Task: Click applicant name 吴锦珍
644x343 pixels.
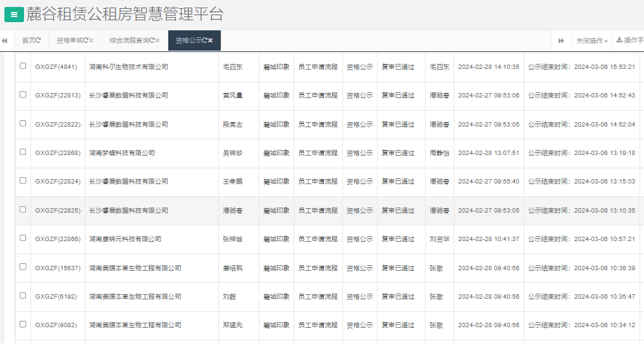Action: [x=233, y=153]
